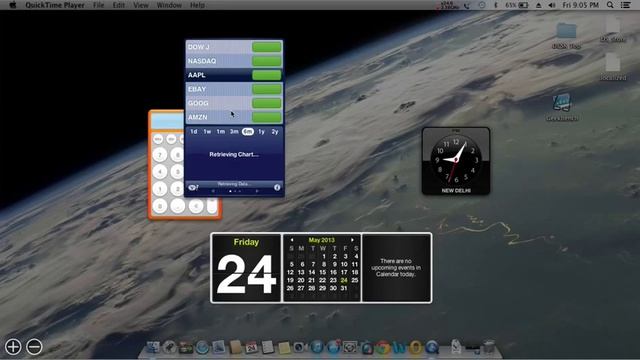
Task: Launch Google Chrome from the dock
Action: [383, 347]
